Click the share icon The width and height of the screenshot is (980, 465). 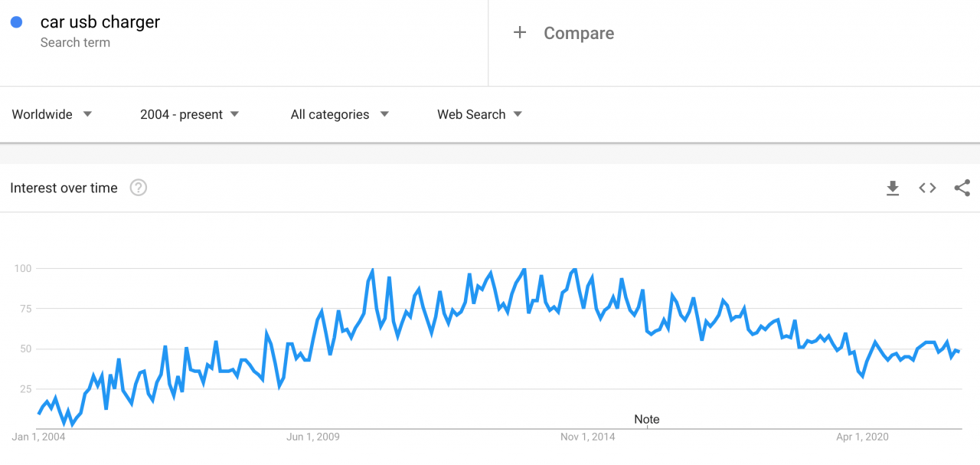coord(962,188)
